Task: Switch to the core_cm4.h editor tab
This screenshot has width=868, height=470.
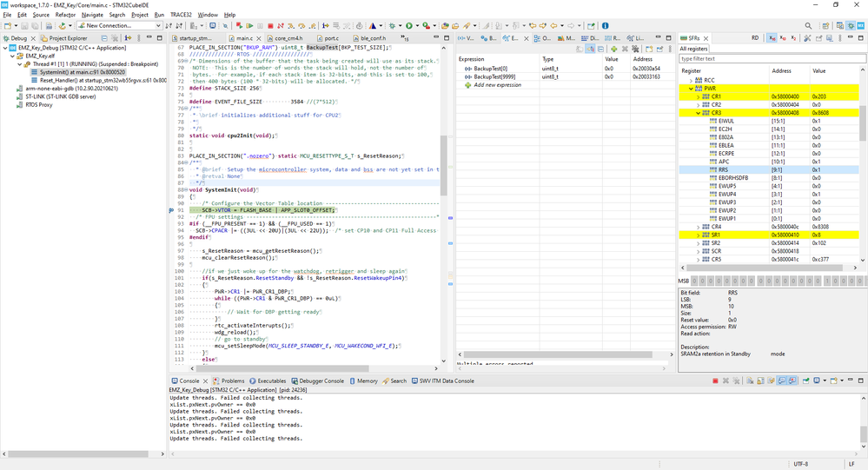Action: click(288, 38)
